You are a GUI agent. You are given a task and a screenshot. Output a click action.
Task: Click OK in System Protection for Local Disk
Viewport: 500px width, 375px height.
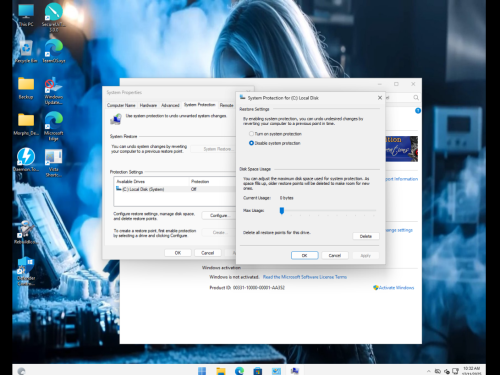point(305,255)
